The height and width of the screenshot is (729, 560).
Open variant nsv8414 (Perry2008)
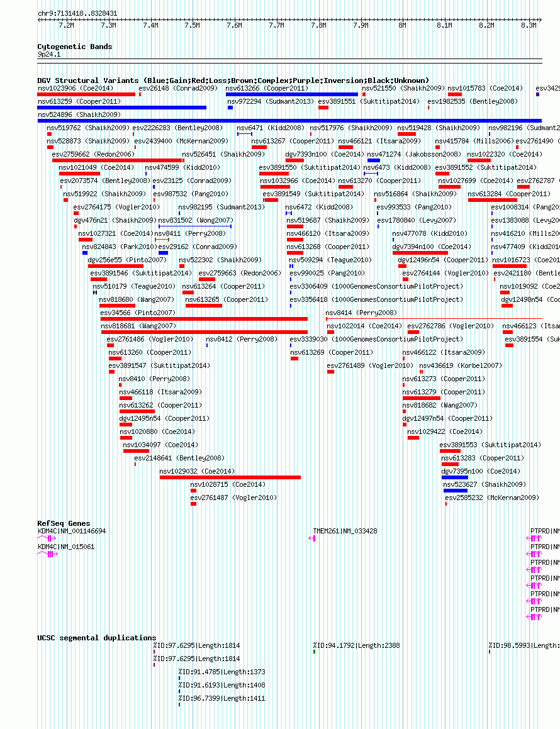361,313
